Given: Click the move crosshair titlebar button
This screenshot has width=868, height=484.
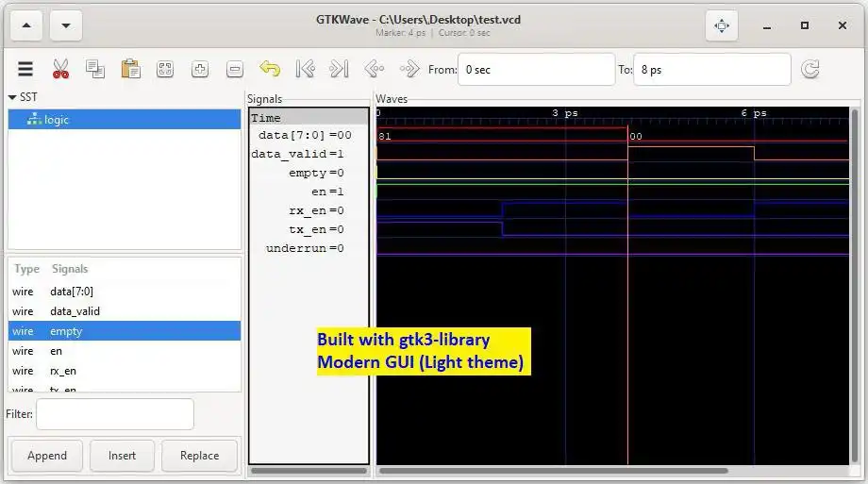Looking at the screenshot, I should coord(722,25).
